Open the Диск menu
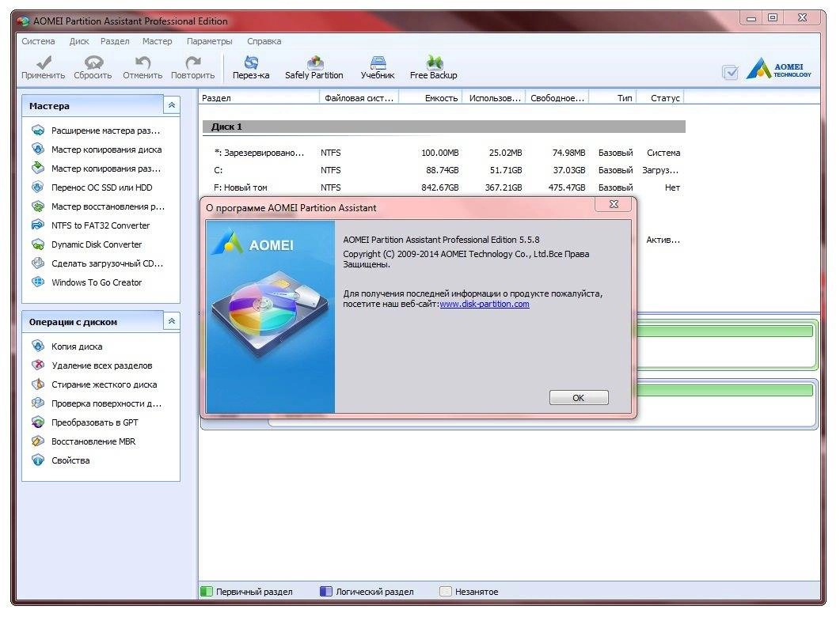 pyautogui.click(x=79, y=41)
